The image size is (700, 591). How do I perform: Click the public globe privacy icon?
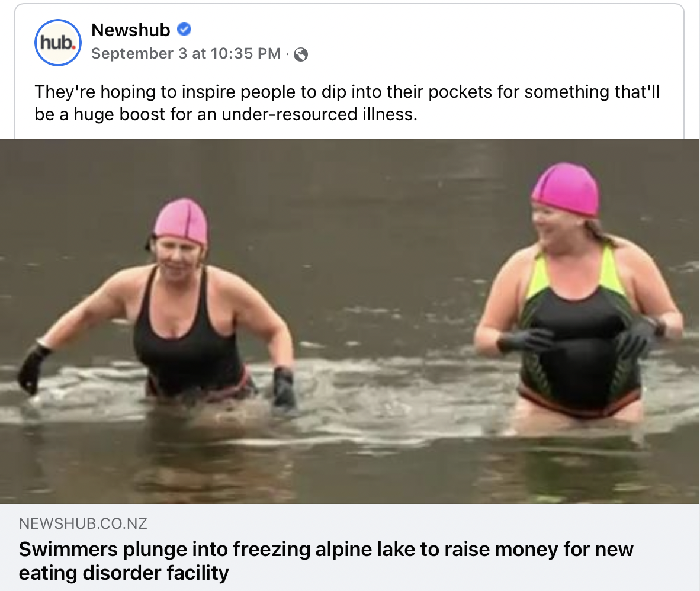point(301,54)
